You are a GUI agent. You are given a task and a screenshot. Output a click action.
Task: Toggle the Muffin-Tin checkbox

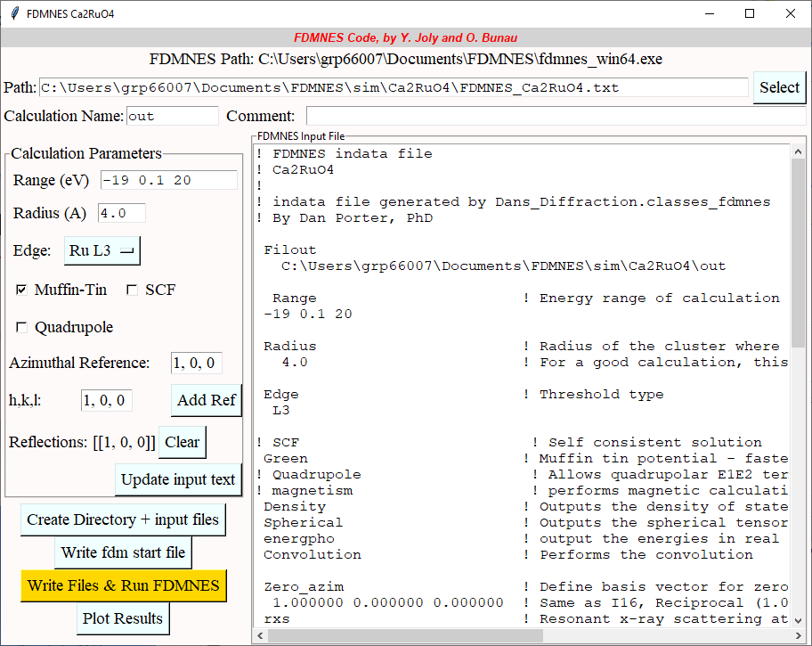click(21, 290)
